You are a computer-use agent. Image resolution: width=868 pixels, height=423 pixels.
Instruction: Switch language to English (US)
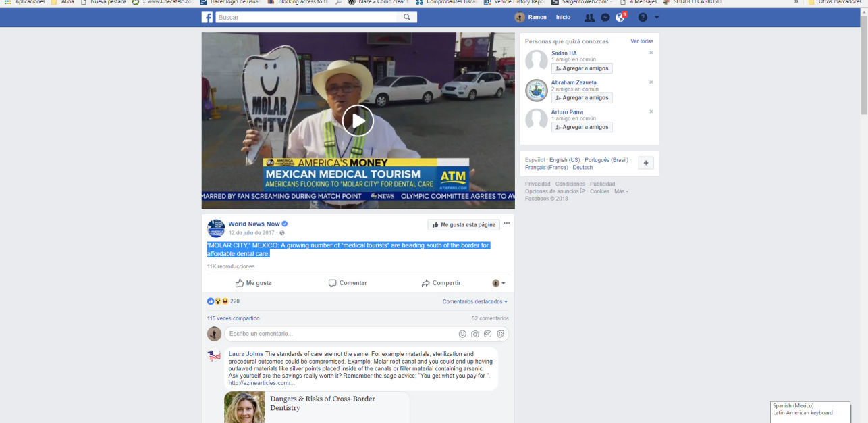click(564, 160)
